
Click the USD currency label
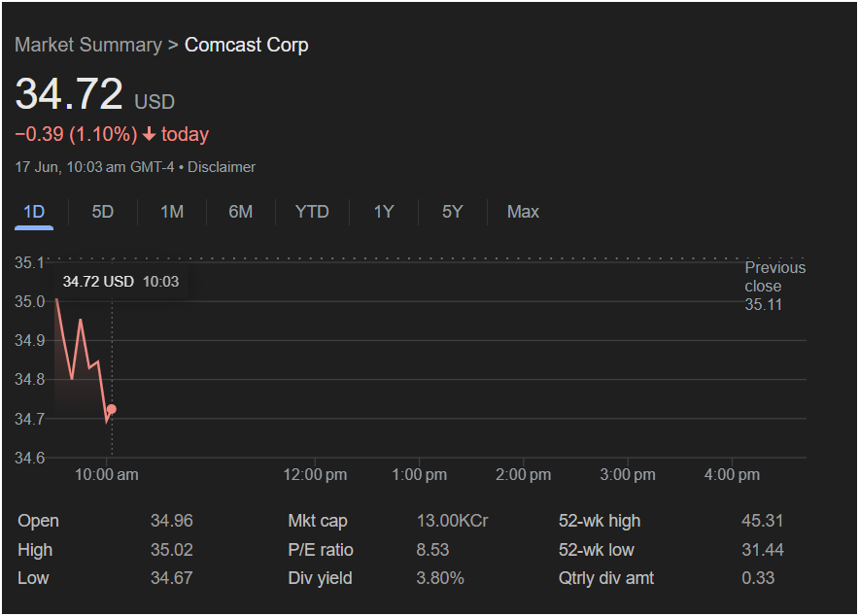155,102
